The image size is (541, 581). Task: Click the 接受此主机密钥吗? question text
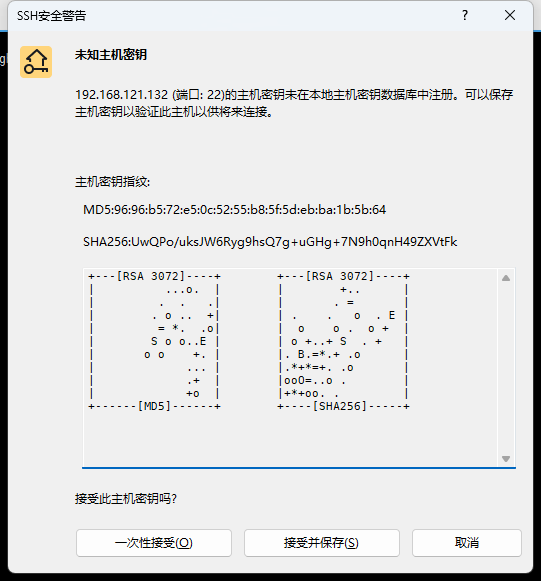pos(126,499)
